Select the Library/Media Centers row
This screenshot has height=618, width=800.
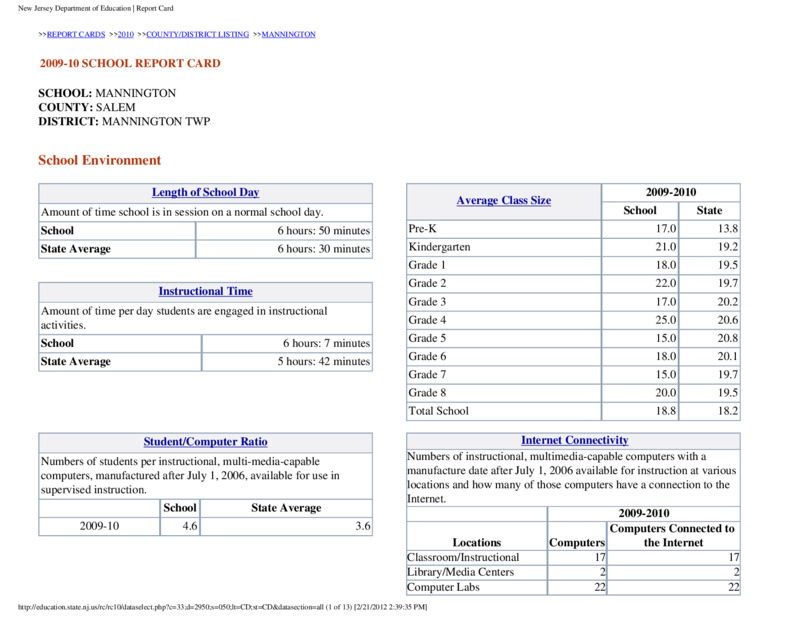573,572
